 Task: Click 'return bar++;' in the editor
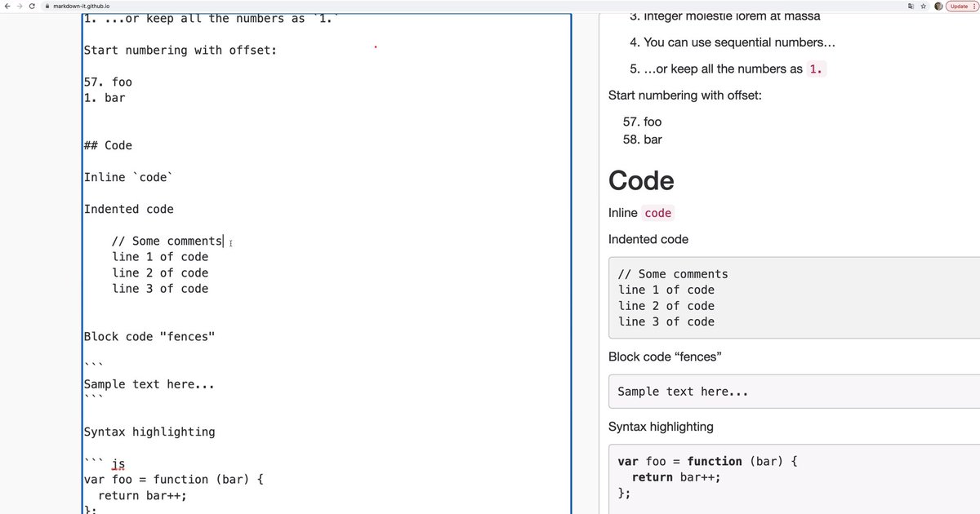pos(142,495)
